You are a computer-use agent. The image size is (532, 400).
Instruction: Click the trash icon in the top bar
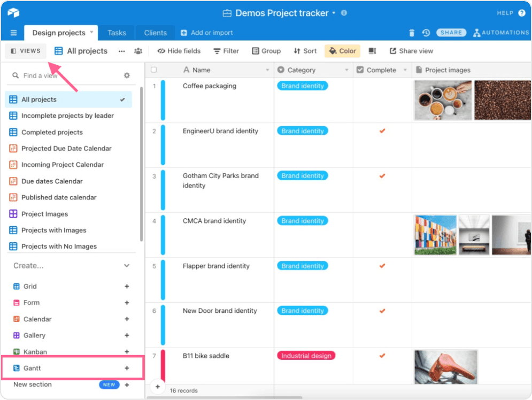pyautogui.click(x=412, y=33)
